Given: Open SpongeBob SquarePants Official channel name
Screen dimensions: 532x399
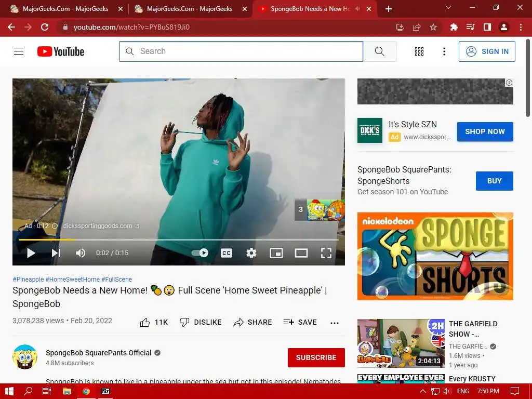Looking at the screenshot, I should tap(98, 353).
